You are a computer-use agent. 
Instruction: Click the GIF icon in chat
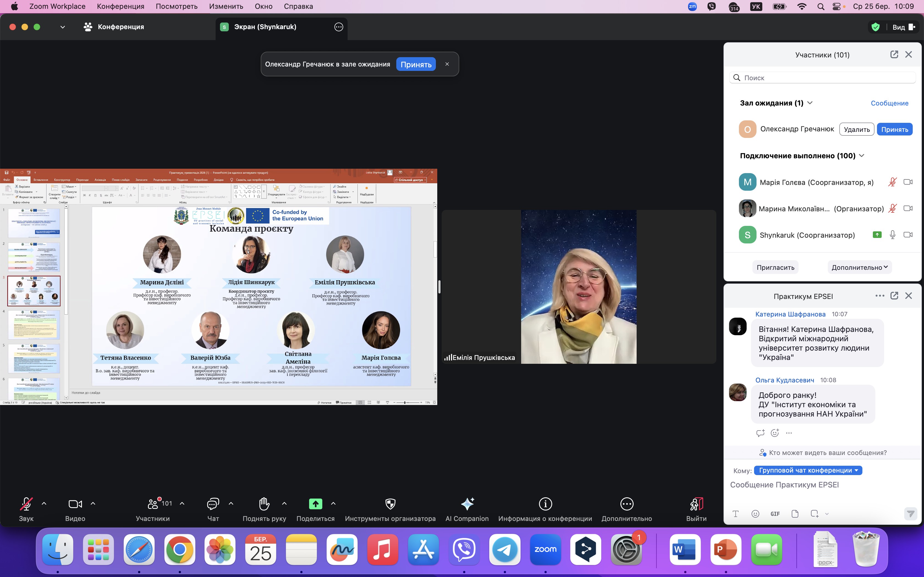tap(775, 514)
